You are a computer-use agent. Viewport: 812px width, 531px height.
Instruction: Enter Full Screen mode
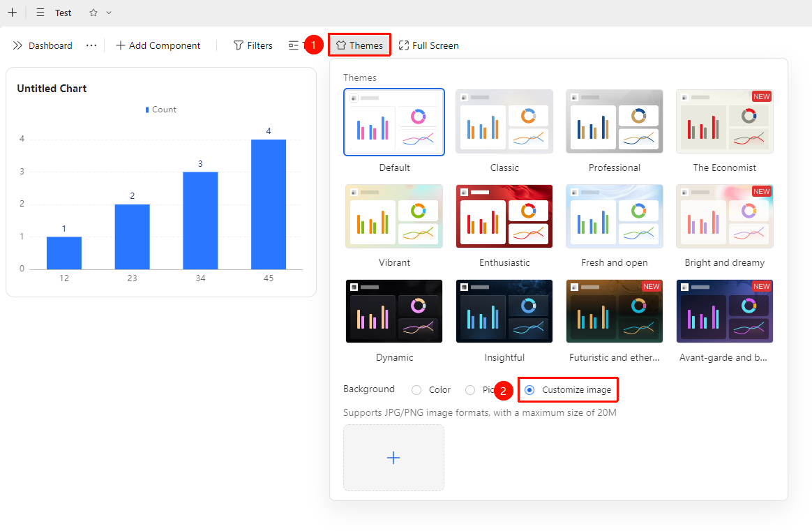[429, 45]
